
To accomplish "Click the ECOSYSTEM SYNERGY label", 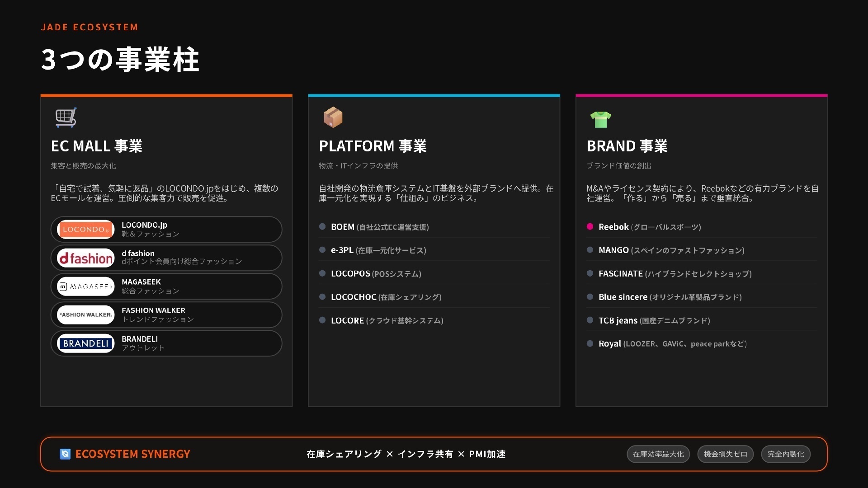I will [132, 454].
